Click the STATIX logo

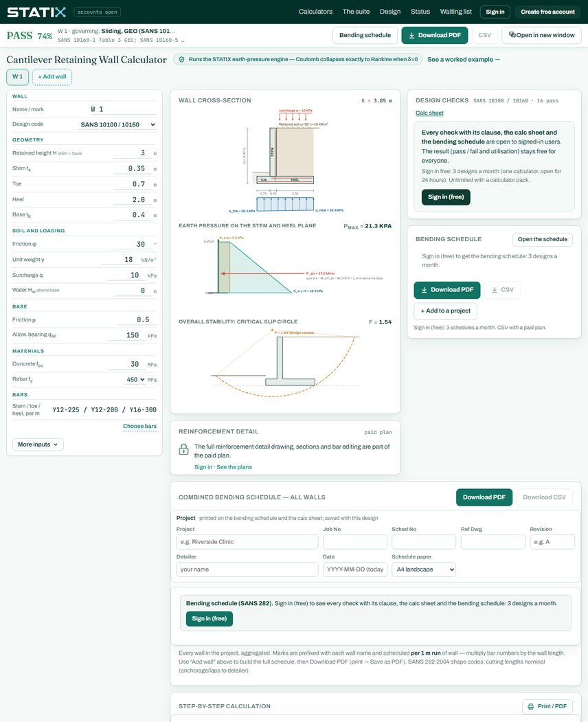pyautogui.click(x=36, y=12)
